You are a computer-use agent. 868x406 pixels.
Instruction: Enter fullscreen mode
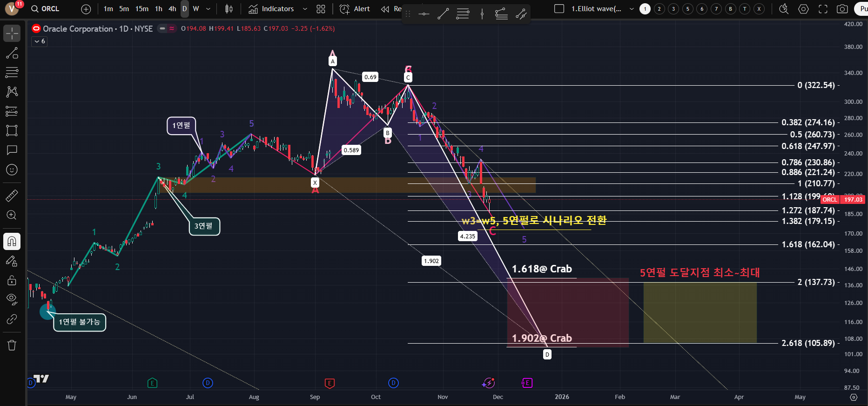[x=823, y=9]
